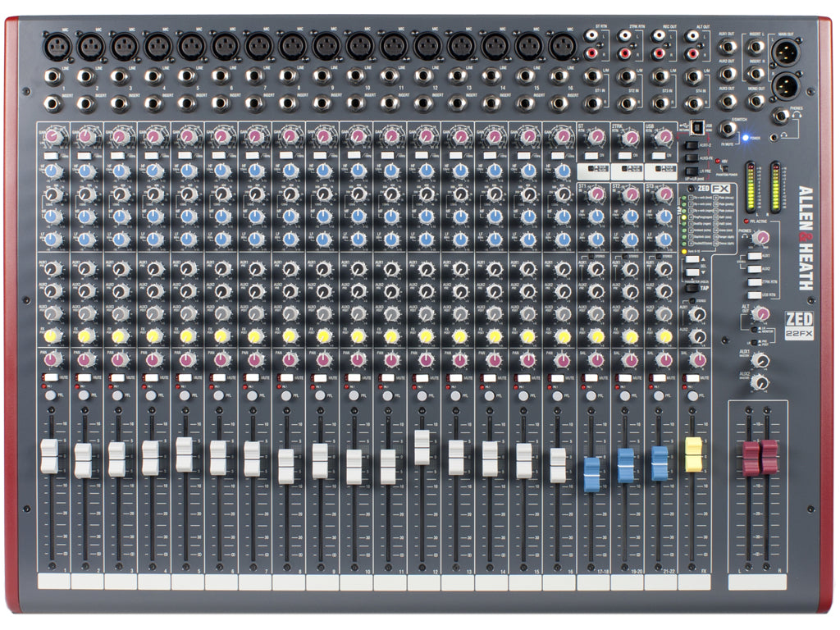840x630 pixels.
Task: Toggle the 48V phantom power switch
Action: (x=723, y=168)
